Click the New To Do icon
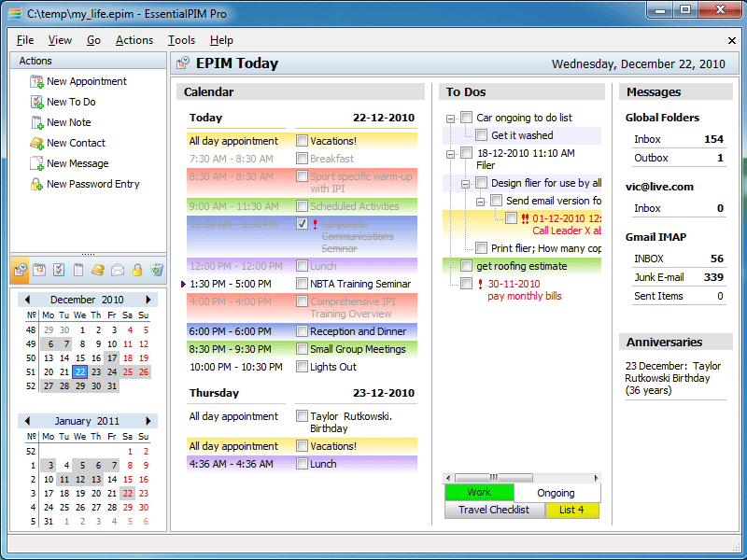 pyautogui.click(x=36, y=102)
